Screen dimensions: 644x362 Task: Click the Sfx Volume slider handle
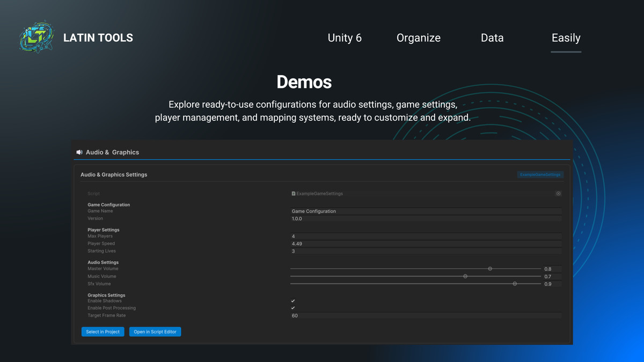point(515,284)
